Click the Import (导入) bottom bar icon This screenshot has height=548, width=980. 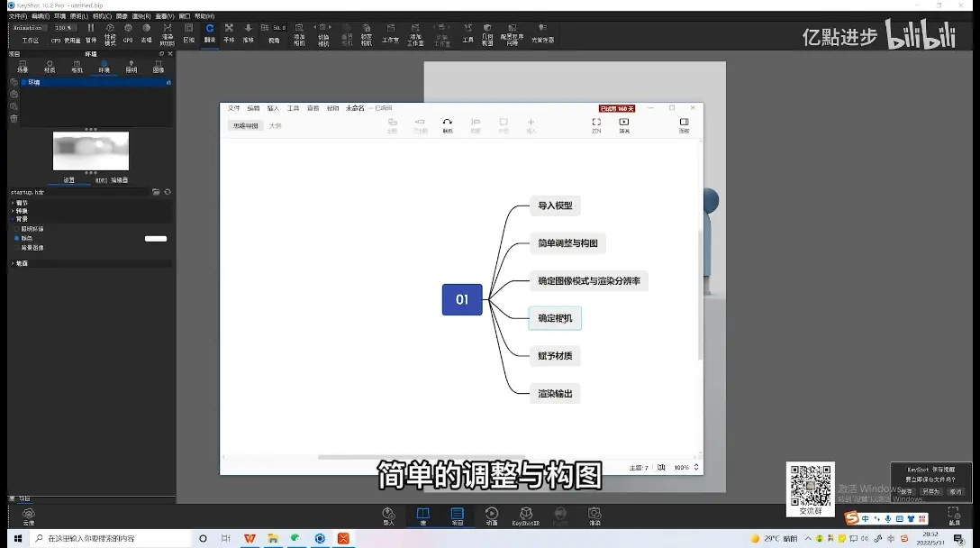click(389, 516)
